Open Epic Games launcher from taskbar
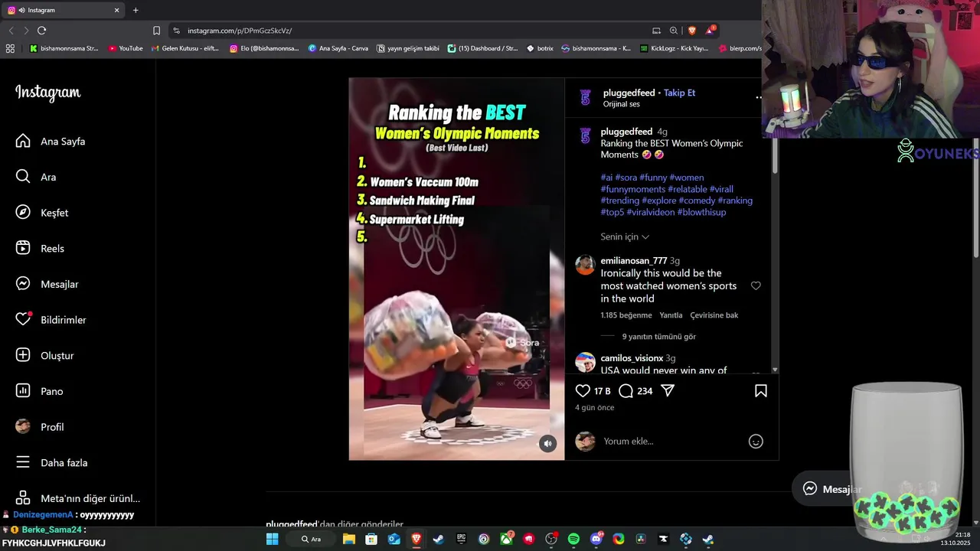 tap(461, 539)
